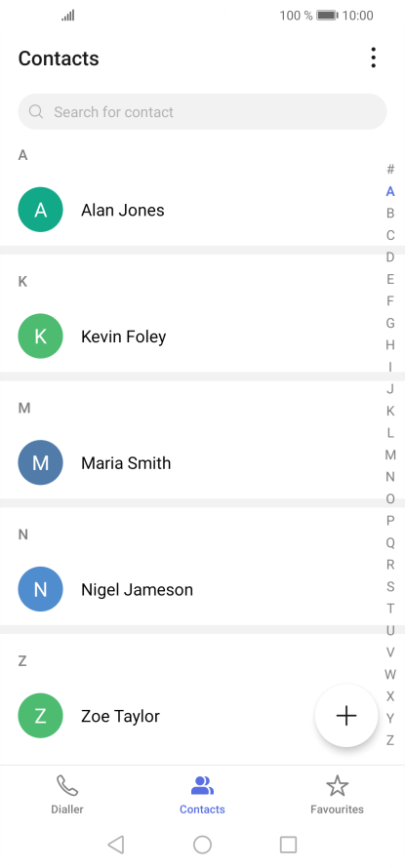
Task: Focus the Search for contact field
Action: (202, 112)
